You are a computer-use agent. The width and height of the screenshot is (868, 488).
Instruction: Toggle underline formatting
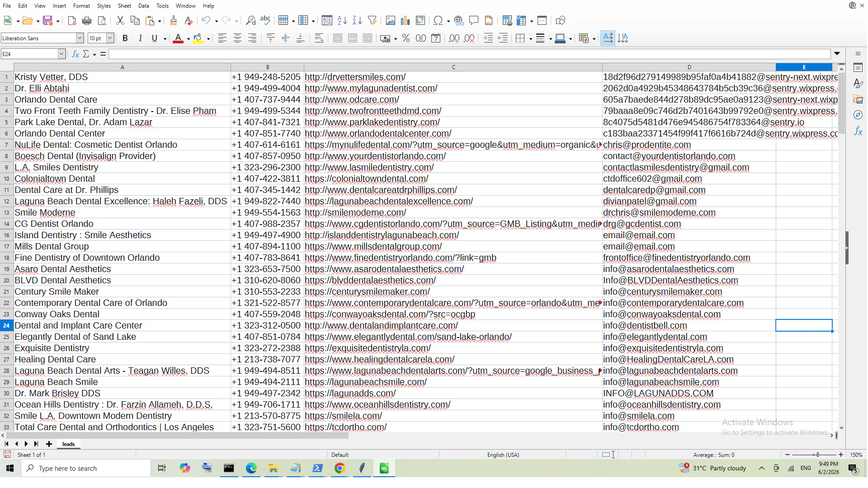(155, 38)
